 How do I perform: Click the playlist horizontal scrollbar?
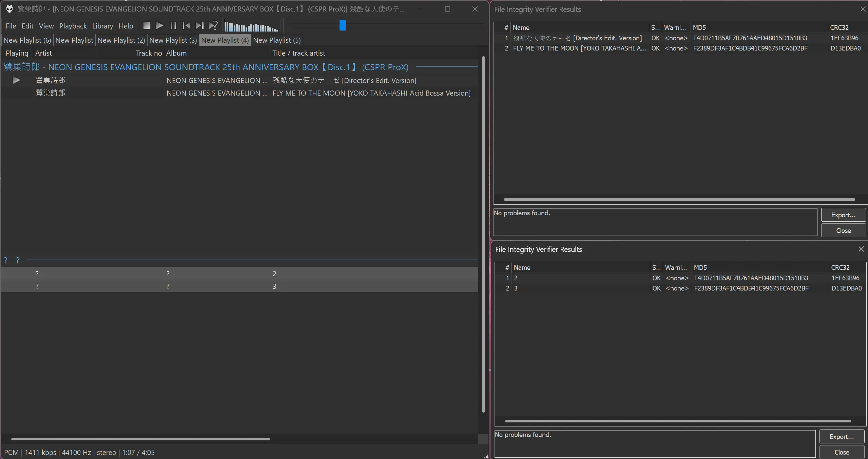tap(140, 439)
